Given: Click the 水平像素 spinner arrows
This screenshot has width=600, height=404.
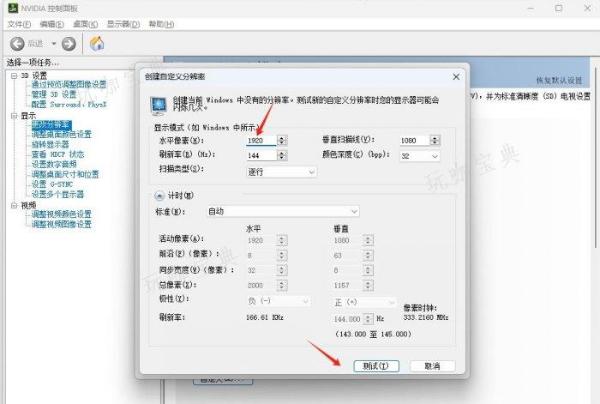Looking at the screenshot, I should point(282,140).
